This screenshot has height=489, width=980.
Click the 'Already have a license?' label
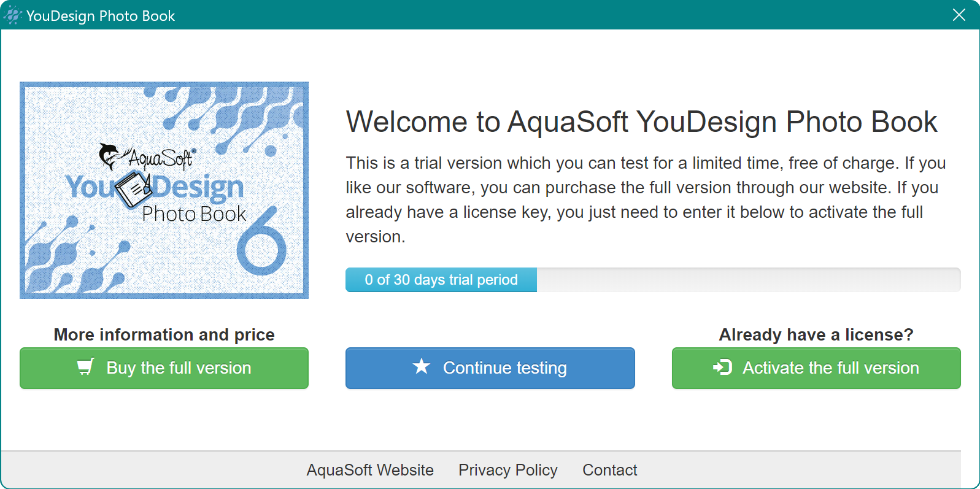(816, 334)
